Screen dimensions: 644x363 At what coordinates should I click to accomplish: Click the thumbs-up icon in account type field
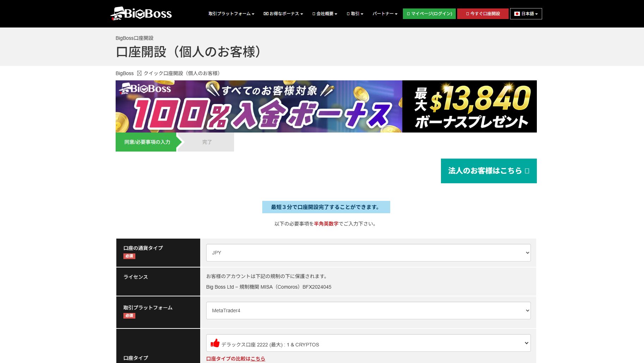[x=215, y=343]
